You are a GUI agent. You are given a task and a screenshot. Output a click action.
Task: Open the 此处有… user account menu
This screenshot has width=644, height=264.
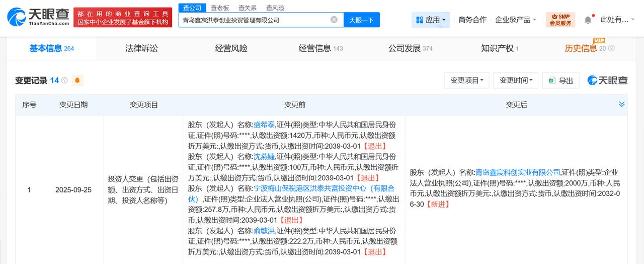[618, 20]
